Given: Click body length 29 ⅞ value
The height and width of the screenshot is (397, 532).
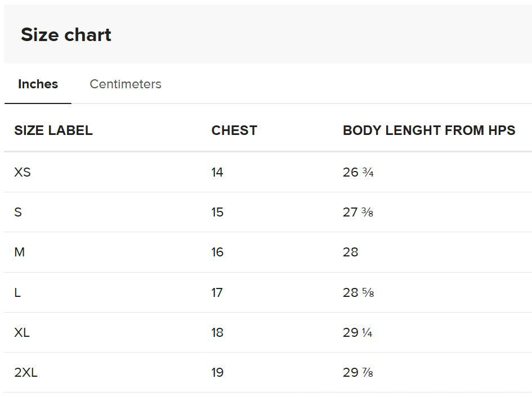Looking at the screenshot, I should point(358,373).
